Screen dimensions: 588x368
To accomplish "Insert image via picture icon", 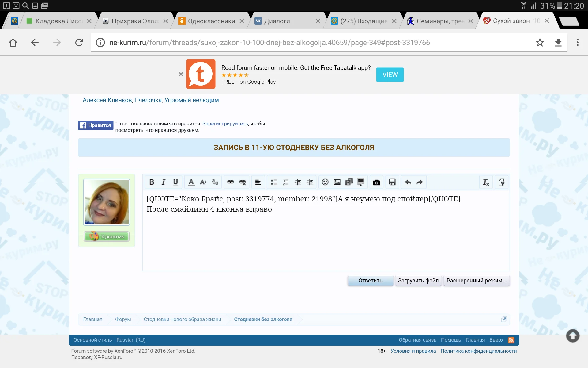I will [x=337, y=182].
